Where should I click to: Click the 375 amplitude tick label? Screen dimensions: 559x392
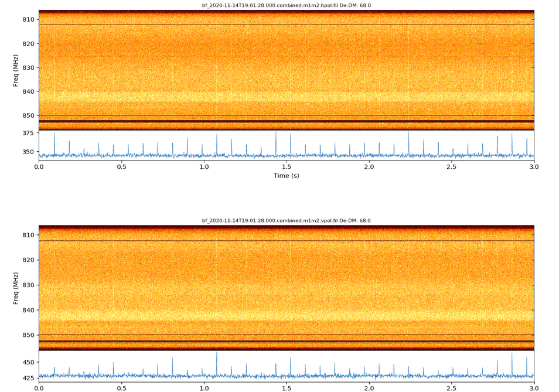tap(29, 133)
